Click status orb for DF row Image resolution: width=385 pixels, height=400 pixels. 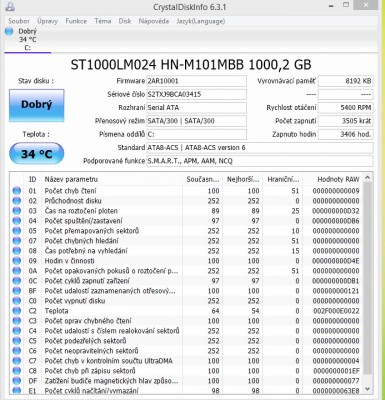pos(17,381)
